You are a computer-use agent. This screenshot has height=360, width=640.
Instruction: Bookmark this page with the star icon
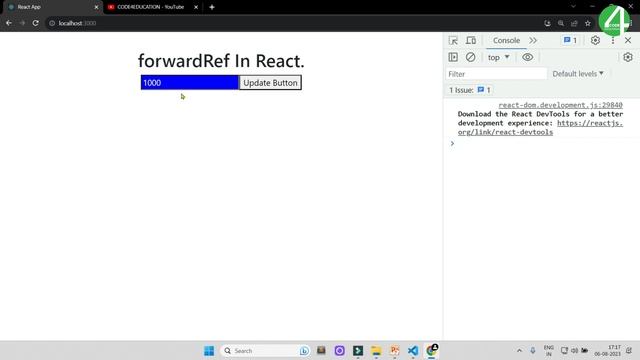pyautogui.click(x=588, y=23)
